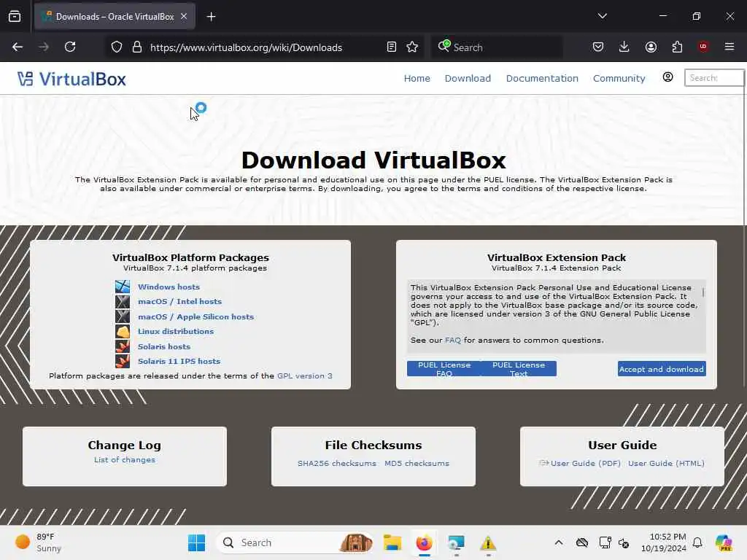Open the Pocket save icon

(x=598, y=47)
